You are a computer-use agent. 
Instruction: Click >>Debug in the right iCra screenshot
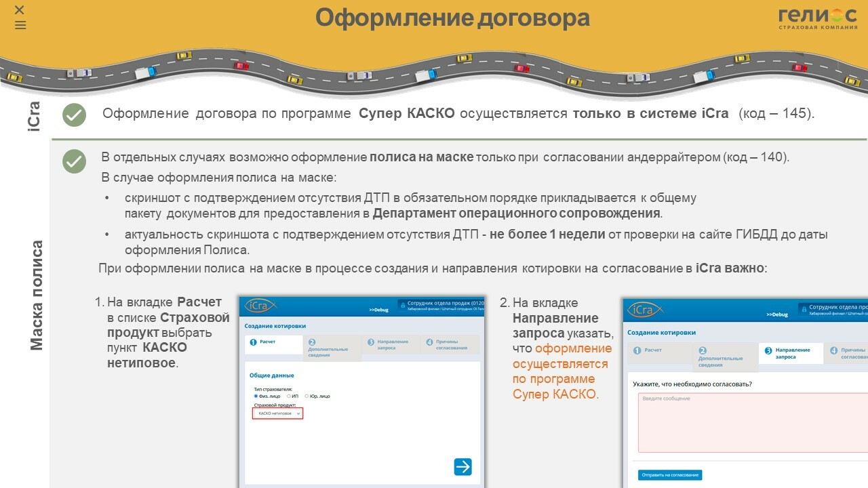click(777, 314)
